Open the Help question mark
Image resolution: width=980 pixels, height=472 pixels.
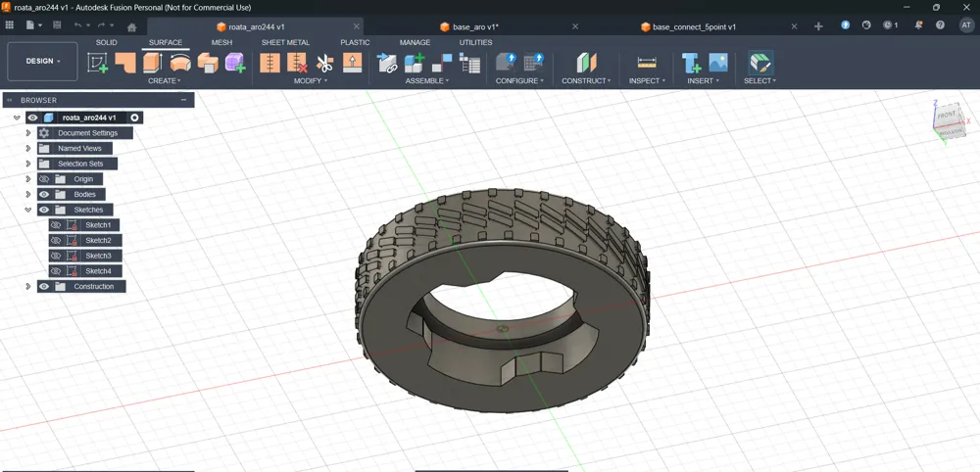click(x=940, y=25)
